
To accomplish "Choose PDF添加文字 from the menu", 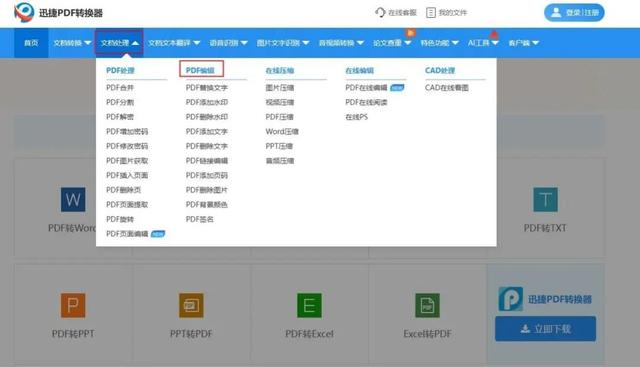I will 207,131.
